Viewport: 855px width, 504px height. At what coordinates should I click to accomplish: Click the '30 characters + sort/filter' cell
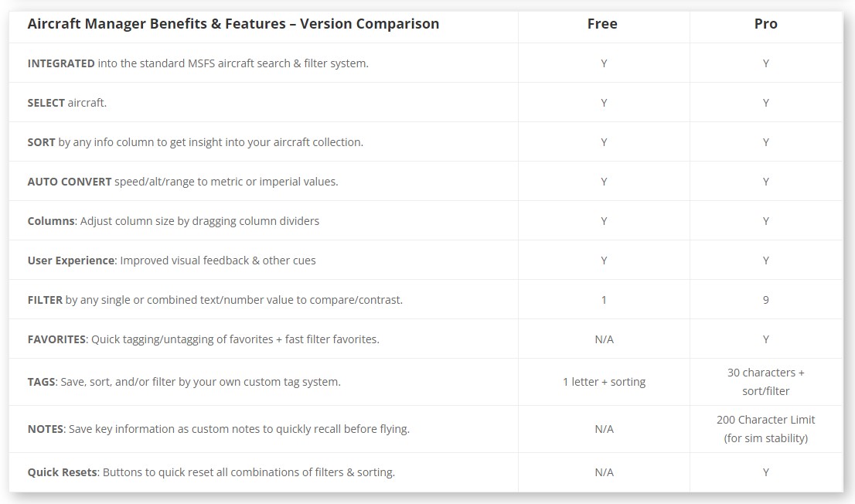[x=765, y=382]
